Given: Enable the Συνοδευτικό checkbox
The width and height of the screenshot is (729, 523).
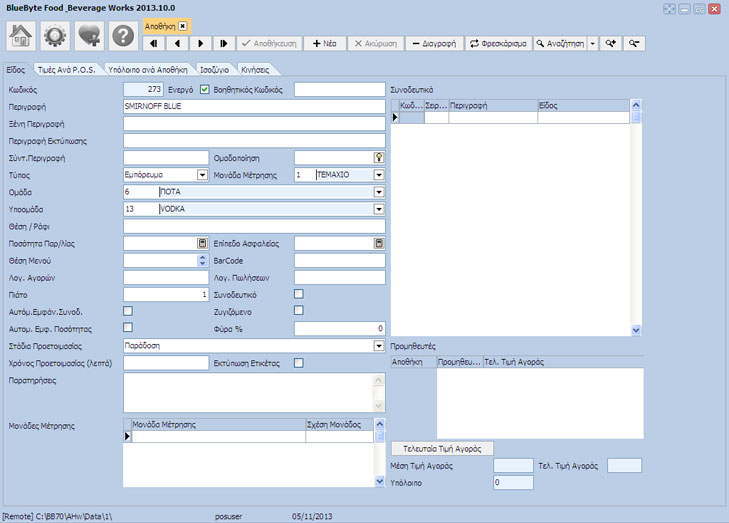Looking at the screenshot, I should coord(299,294).
